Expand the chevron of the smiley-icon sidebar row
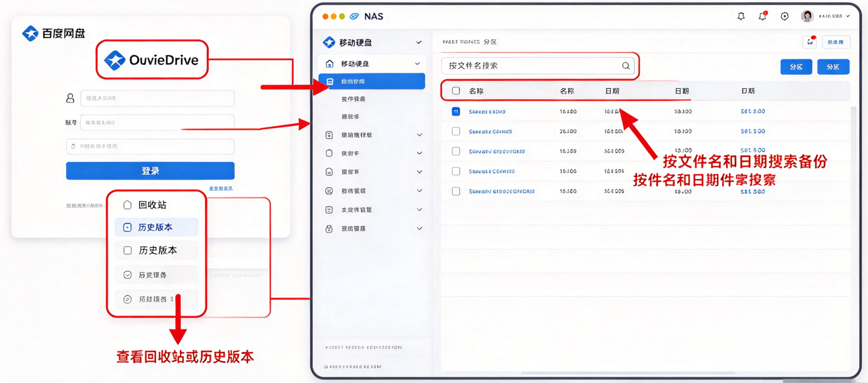This screenshot has width=868, height=383. click(420, 191)
